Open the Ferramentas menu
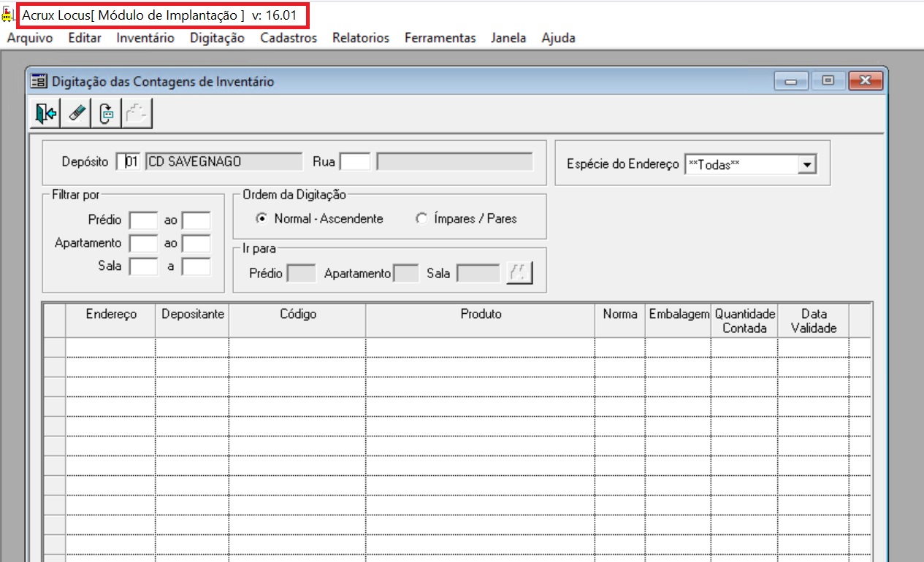Image resolution: width=924 pixels, height=562 pixels. [x=440, y=38]
